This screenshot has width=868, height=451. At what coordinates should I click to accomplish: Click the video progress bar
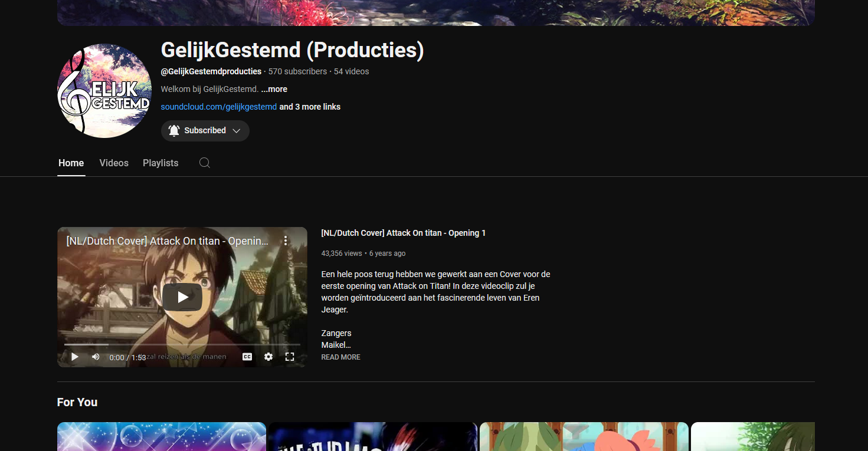pos(182,344)
